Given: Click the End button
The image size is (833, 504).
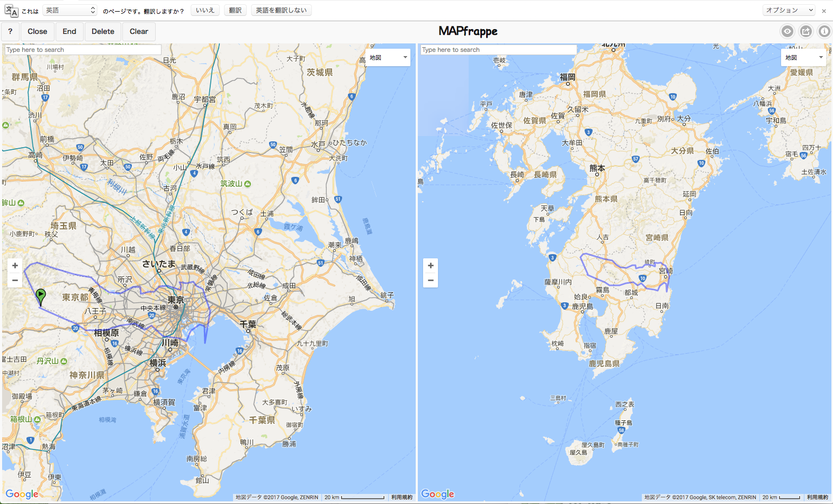Looking at the screenshot, I should pyautogui.click(x=69, y=31).
